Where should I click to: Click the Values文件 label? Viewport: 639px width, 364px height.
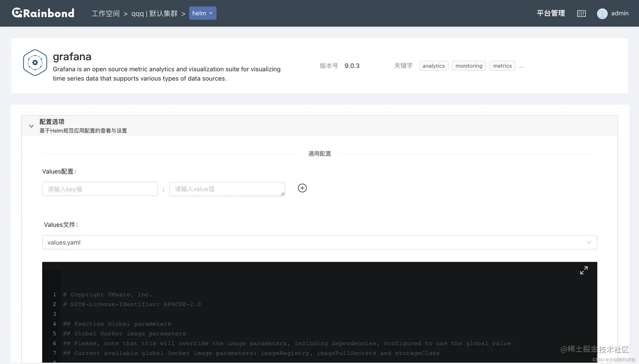pyautogui.click(x=61, y=225)
